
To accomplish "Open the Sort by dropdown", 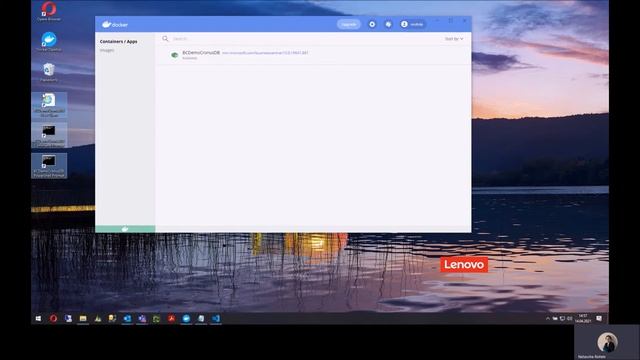I will click(454, 39).
